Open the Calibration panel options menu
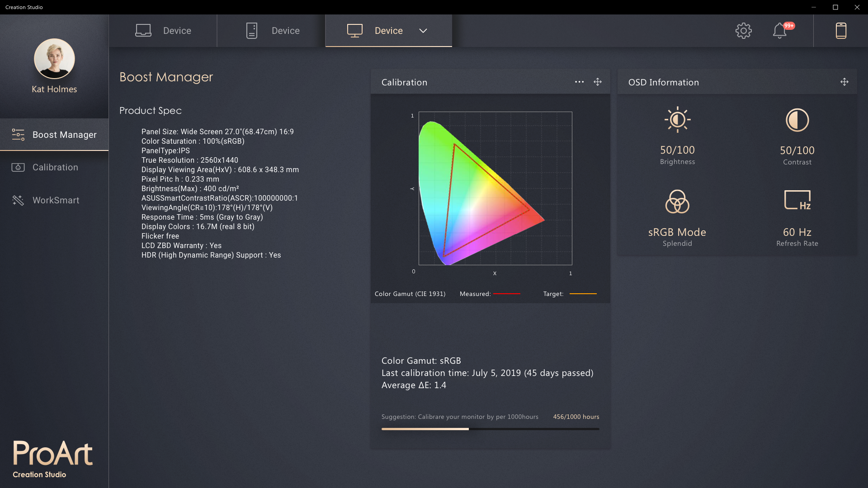Screen dimensions: 868x488 click(579, 82)
